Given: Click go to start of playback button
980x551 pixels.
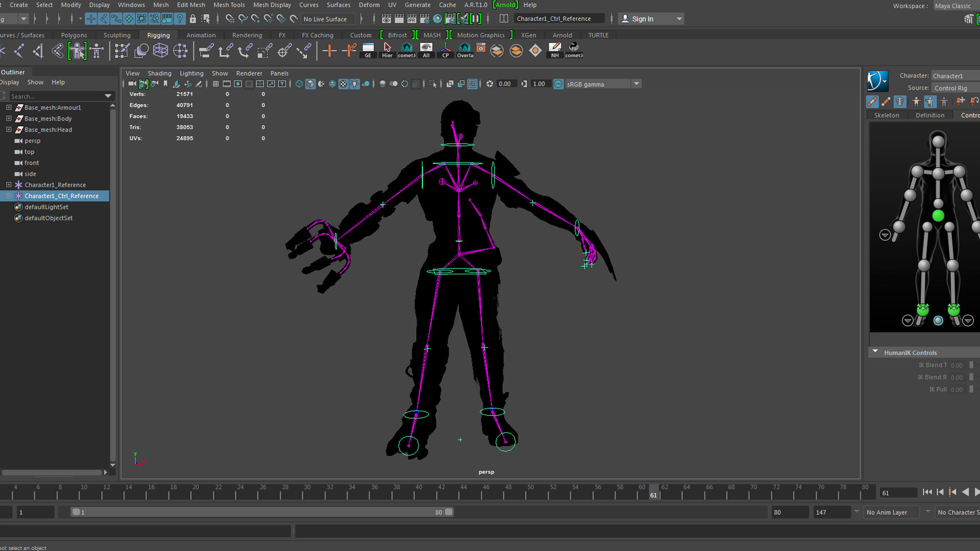Looking at the screenshot, I should tap(927, 492).
